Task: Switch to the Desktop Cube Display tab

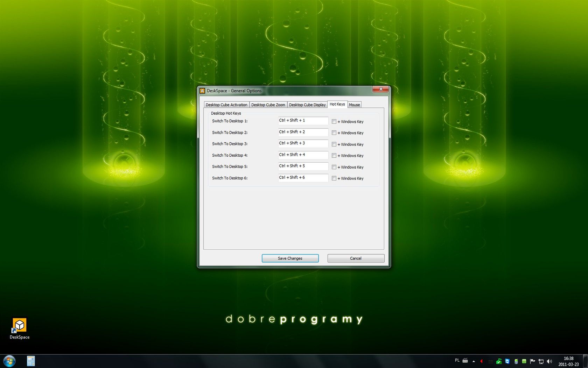Action: (307, 105)
